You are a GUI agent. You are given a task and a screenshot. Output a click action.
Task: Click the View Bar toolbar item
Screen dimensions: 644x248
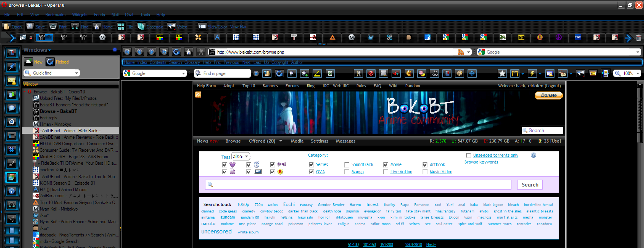[238, 27]
